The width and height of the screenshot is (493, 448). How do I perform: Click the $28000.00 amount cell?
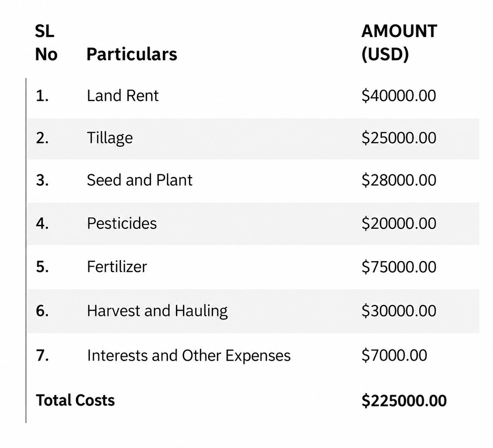click(399, 180)
